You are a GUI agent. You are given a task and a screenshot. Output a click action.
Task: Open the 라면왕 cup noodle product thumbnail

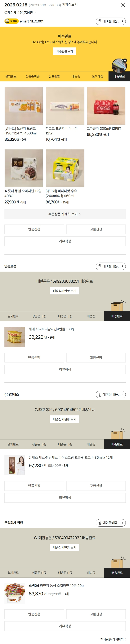14,594
